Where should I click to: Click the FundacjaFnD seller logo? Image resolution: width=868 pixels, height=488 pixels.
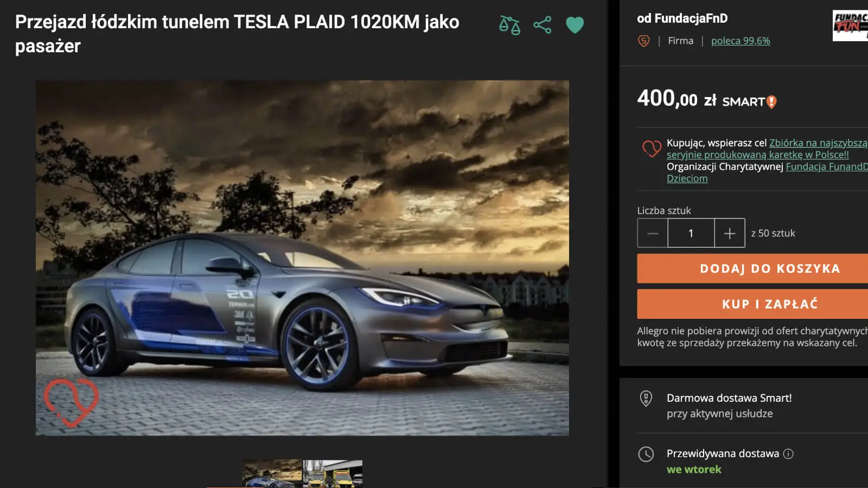[x=850, y=25]
